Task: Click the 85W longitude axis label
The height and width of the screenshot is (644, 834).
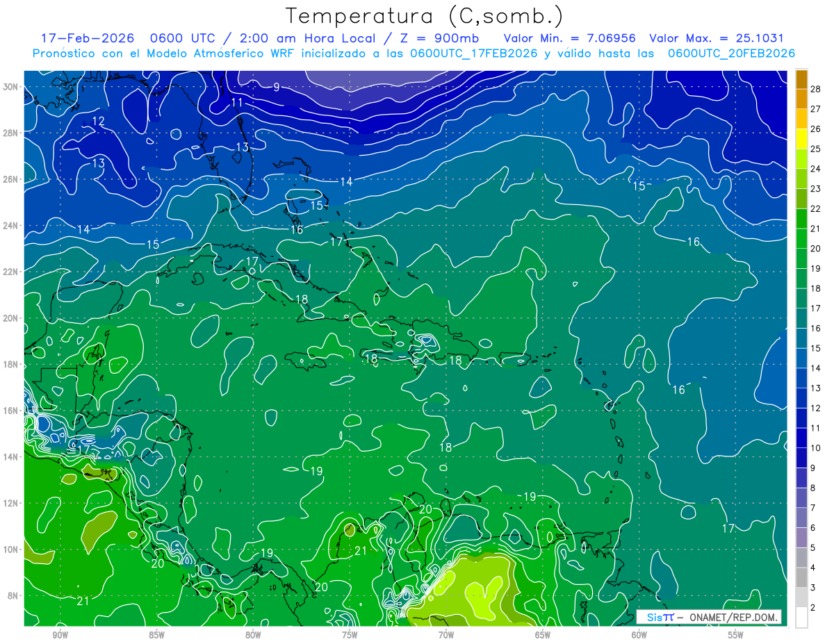Action: (156, 635)
